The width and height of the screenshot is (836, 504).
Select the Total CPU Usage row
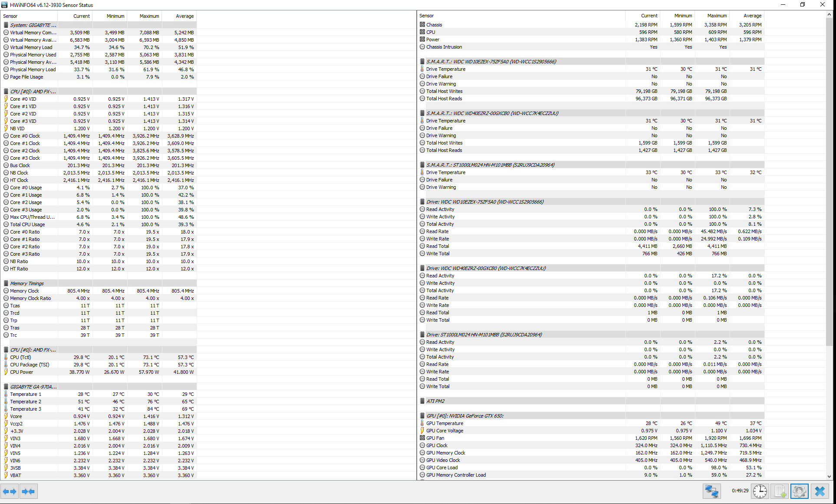(27, 224)
